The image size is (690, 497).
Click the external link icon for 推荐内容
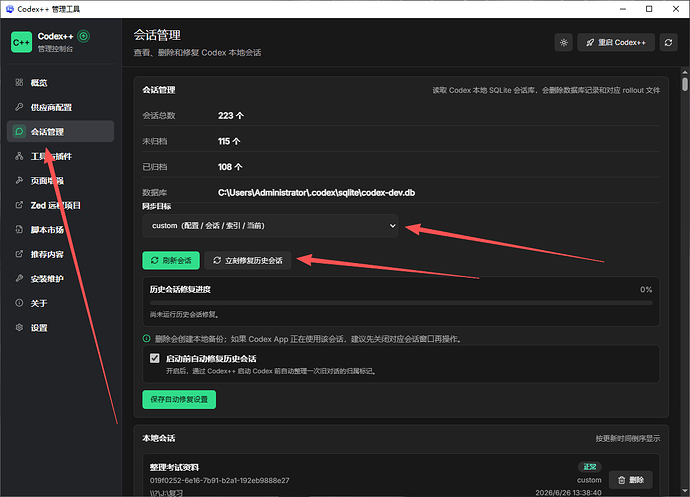(19, 254)
